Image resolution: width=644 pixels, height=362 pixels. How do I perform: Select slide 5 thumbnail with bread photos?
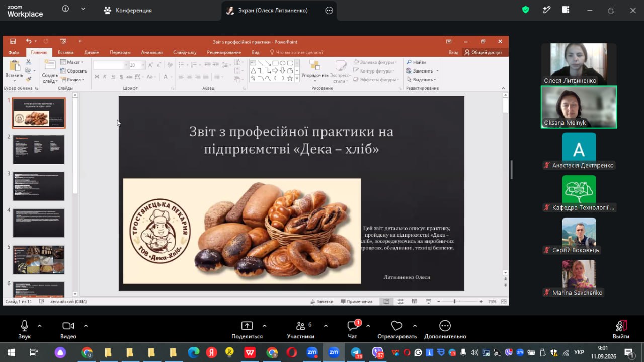click(x=39, y=259)
